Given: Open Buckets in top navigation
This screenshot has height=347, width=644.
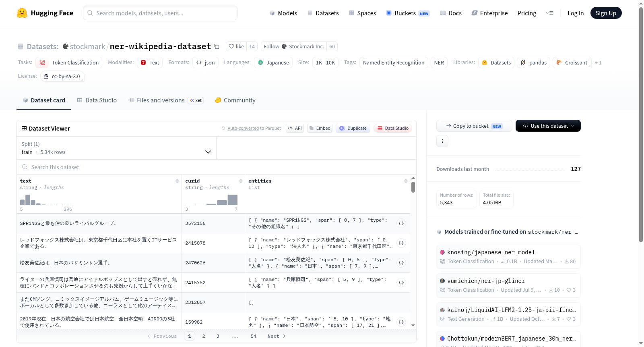Looking at the screenshot, I should [408, 13].
